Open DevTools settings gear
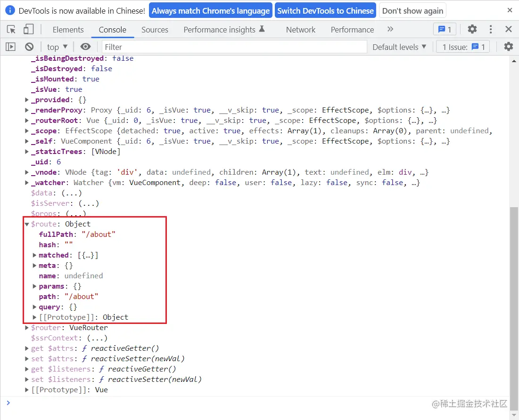The image size is (519, 420). point(472,29)
